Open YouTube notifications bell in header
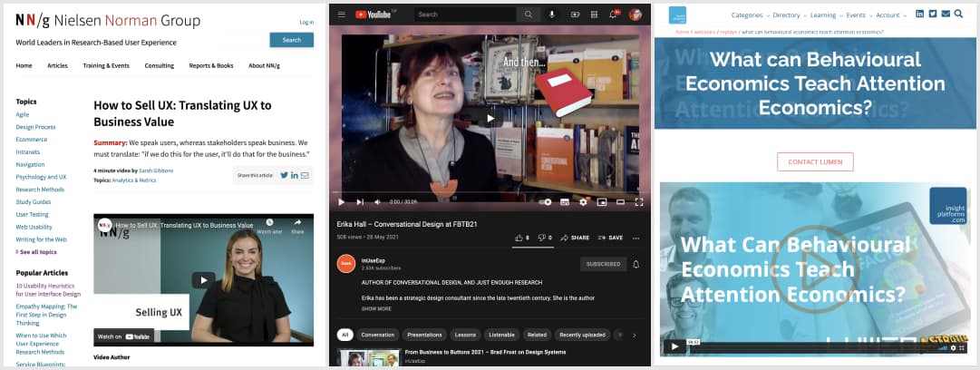The image size is (980, 370). point(615,15)
